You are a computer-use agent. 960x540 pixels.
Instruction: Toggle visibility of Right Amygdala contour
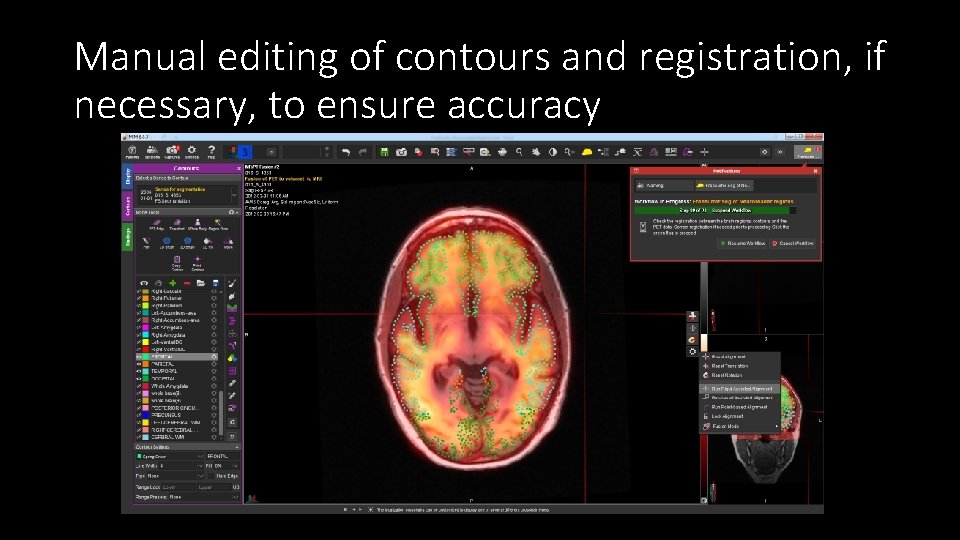[139, 335]
